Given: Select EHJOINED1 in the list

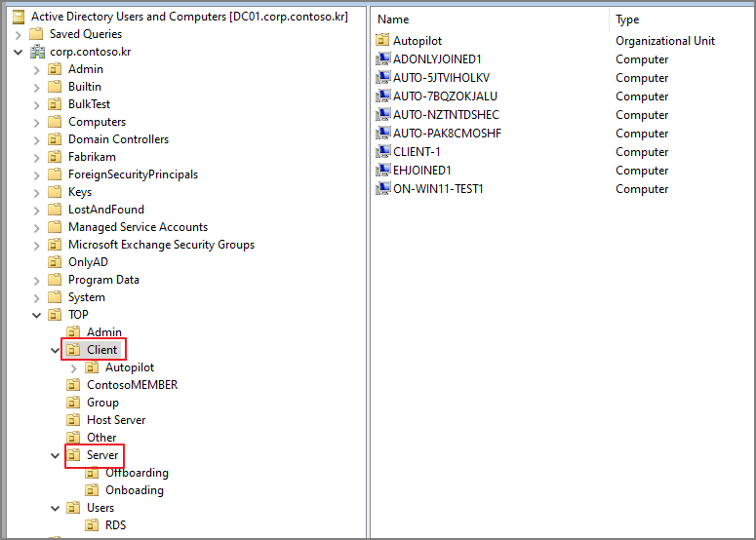Looking at the screenshot, I should click(421, 170).
